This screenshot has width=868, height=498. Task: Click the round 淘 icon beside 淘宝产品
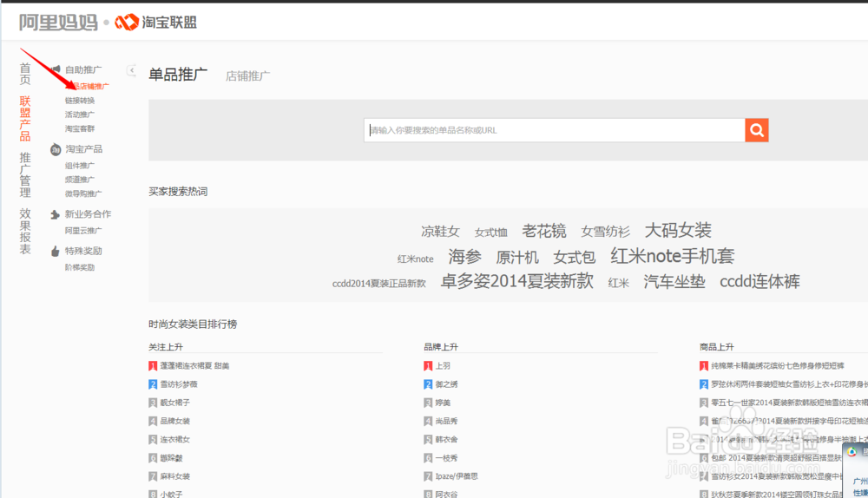click(x=56, y=149)
